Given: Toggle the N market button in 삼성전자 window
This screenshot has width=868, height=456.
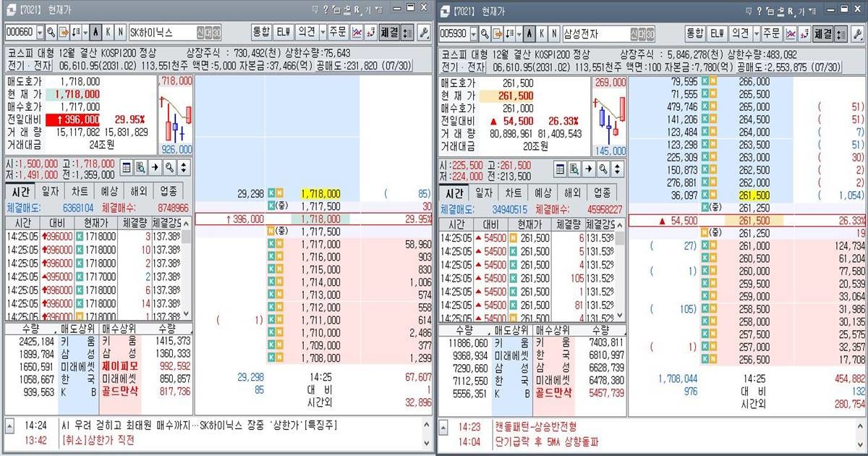Looking at the screenshot, I should 555,33.
